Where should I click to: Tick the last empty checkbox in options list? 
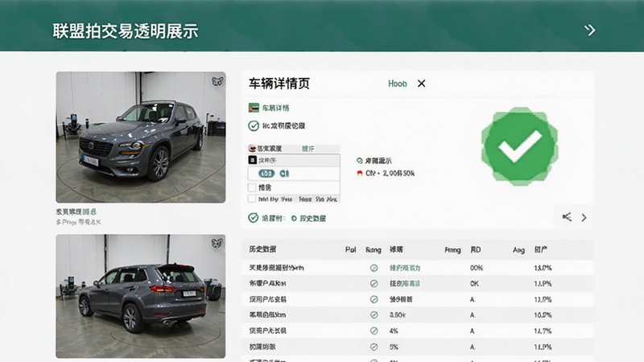252,199
